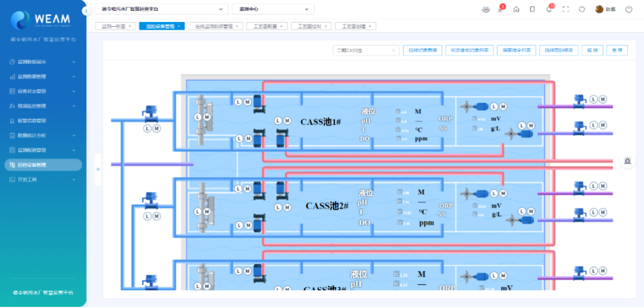
Task: Collapse the left sidebar with the arrow button
Action: tap(86, 11)
